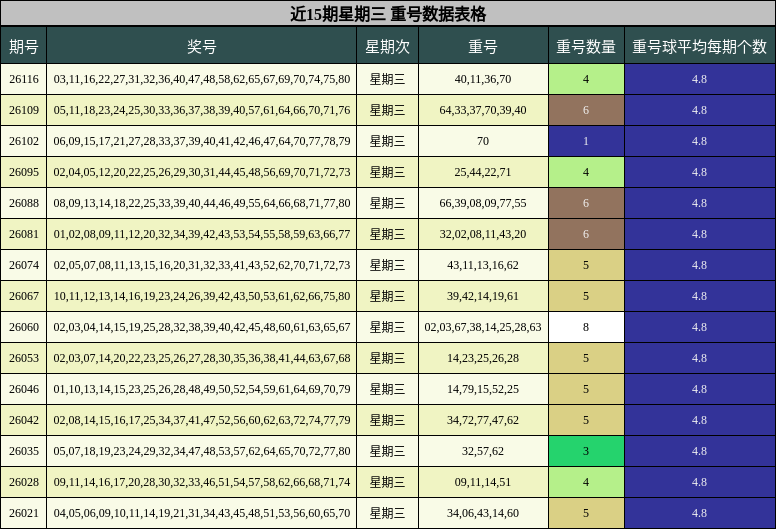This screenshot has width=776, height=529.
Task: Click the prize numbers of issue 26060
Action: coord(201,327)
